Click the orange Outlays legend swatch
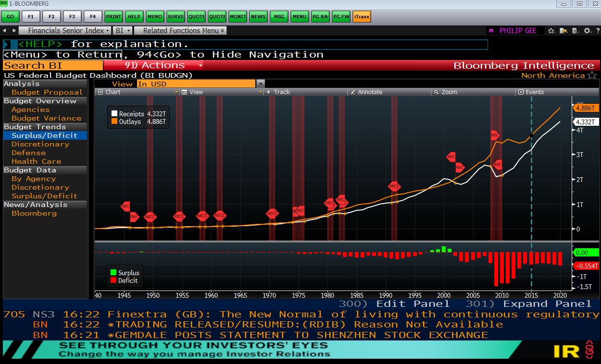 (114, 121)
